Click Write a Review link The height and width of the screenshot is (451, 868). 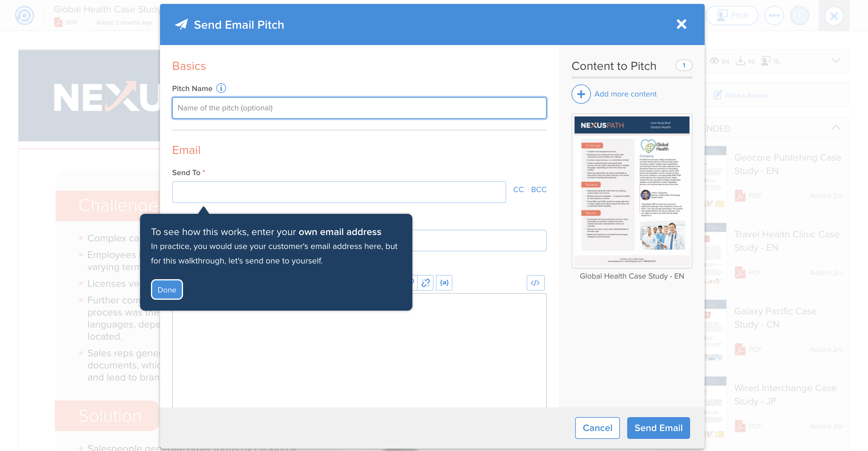click(746, 95)
